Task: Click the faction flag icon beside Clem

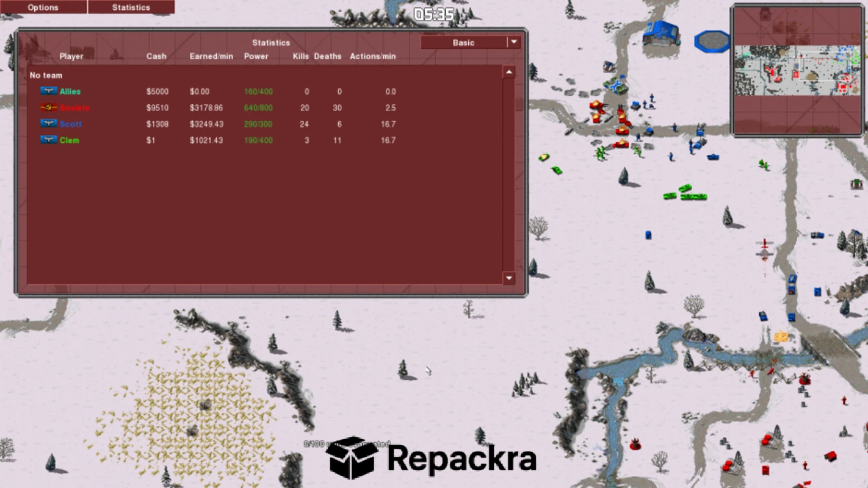Action: 49,140
